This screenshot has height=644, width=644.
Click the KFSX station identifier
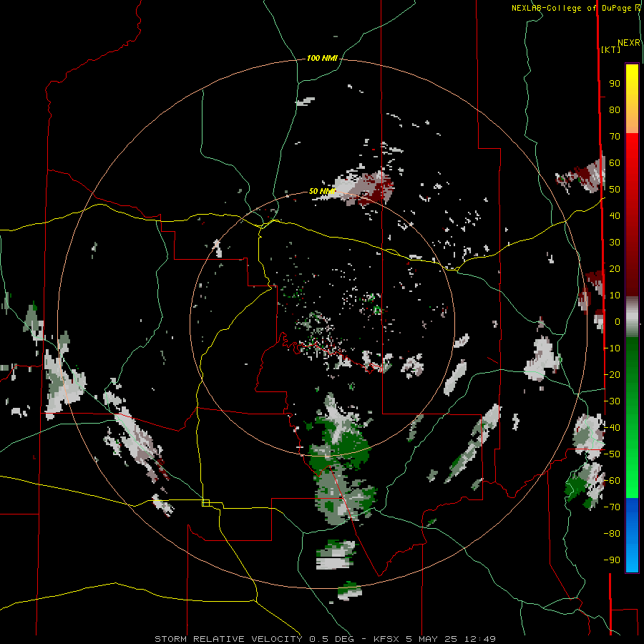[386, 639]
